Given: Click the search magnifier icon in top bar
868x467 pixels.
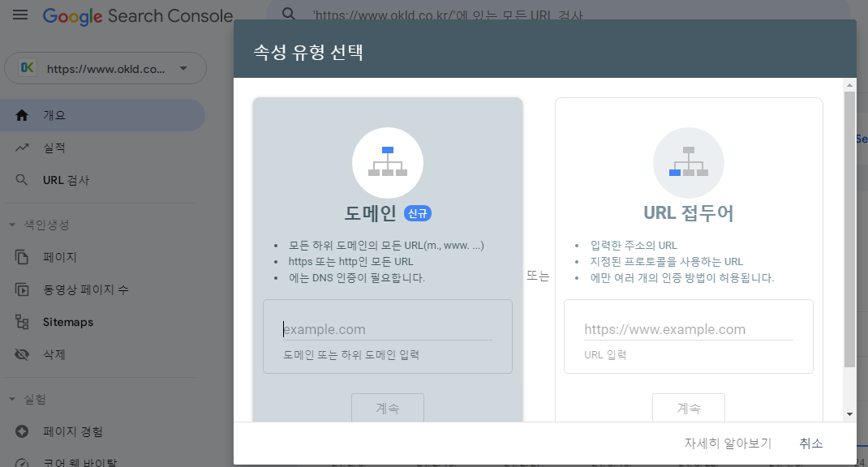Looking at the screenshot, I should coord(288,14).
